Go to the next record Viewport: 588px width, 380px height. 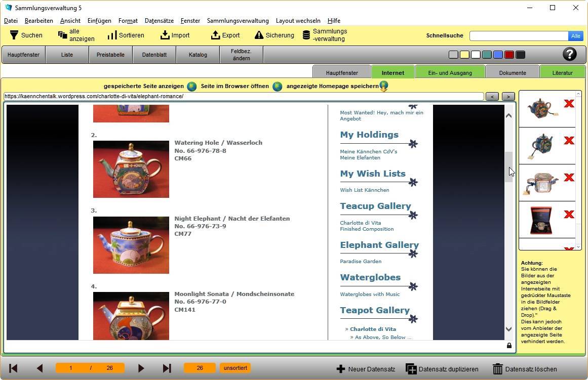click(141, 368)
